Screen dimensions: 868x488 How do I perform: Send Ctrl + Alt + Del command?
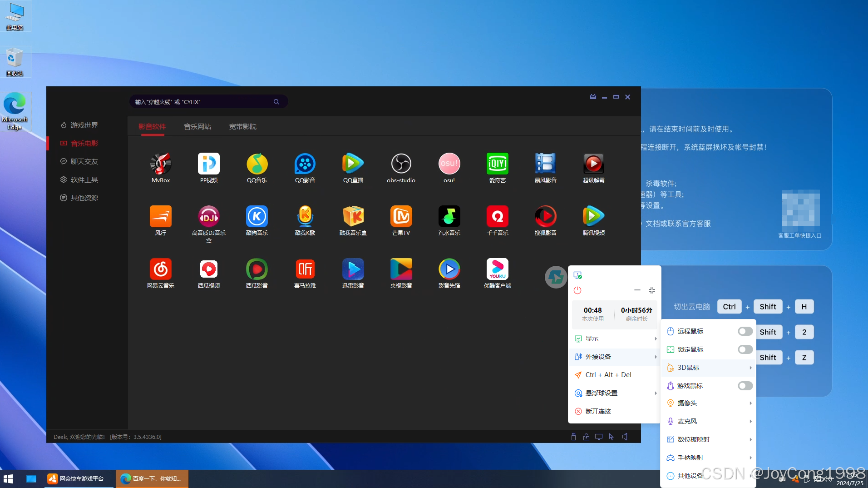pyautogui.click(x=615, y=375)
